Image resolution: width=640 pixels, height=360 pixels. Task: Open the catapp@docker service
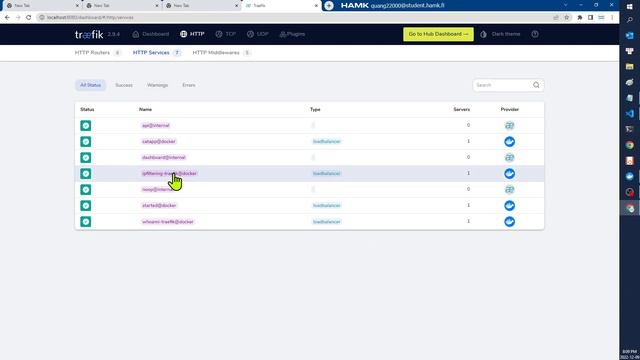pyautogui.click(x=158, y=141)
